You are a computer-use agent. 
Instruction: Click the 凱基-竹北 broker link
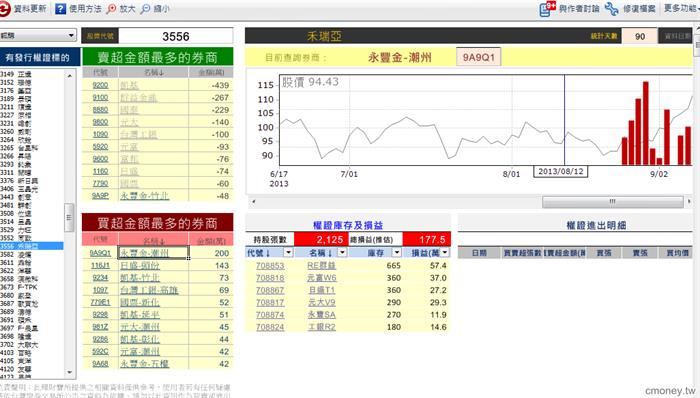pos(140,278)
